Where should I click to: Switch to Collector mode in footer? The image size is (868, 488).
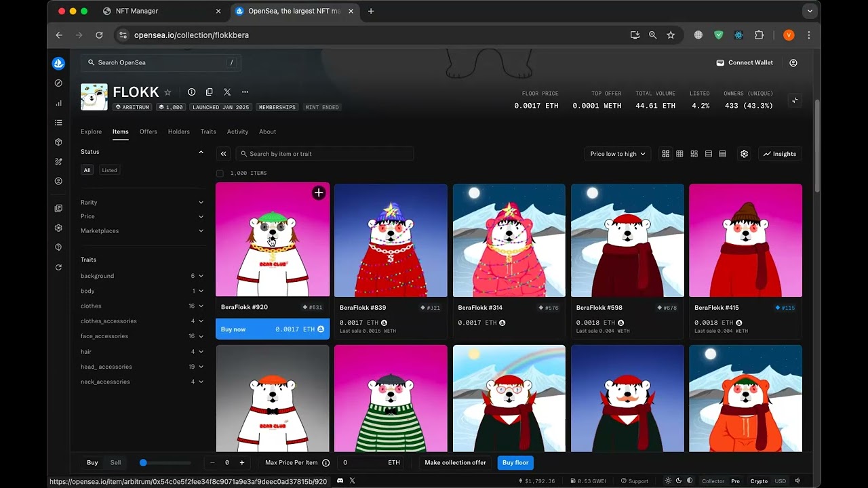[713, 481]
